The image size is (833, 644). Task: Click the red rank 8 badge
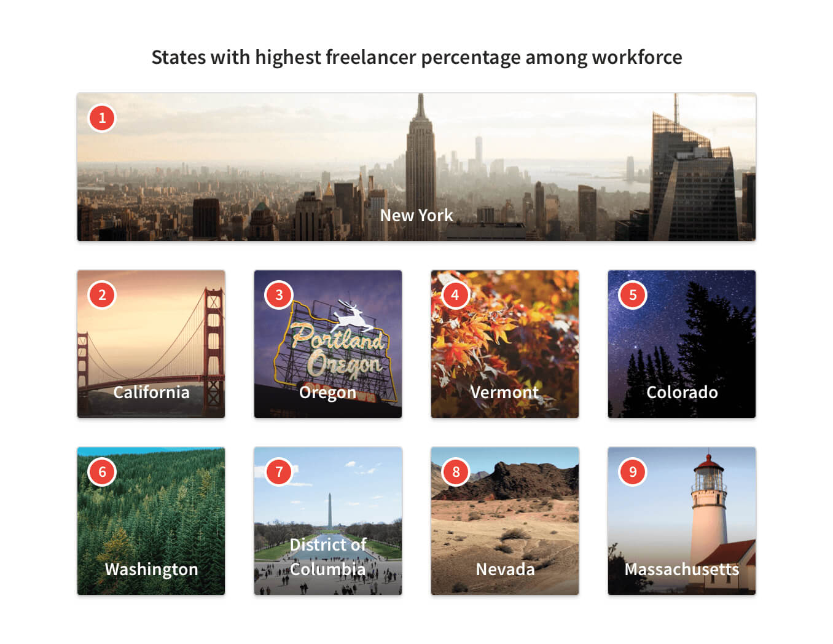pyautogui.click(x=456, y=472)
